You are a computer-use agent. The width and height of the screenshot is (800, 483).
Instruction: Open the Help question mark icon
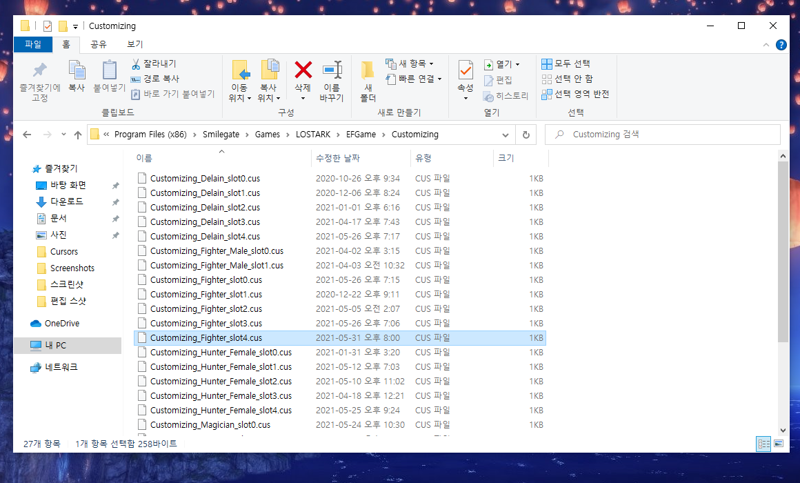(781, 45)
